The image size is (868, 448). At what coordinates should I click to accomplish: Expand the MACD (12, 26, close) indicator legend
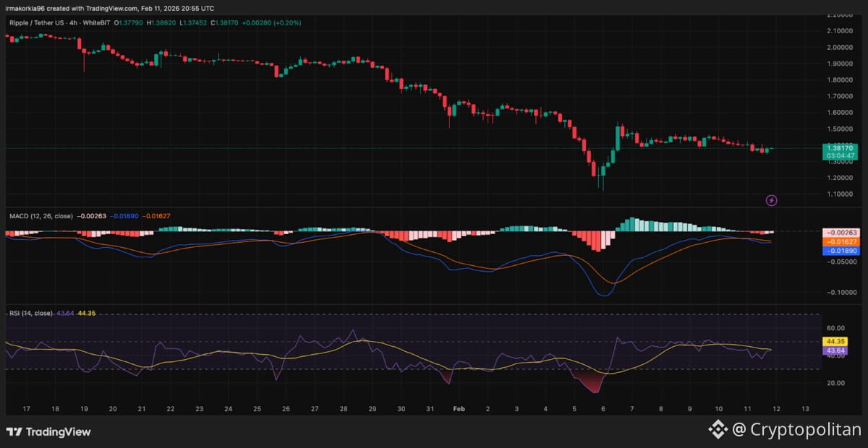(42, 216)
